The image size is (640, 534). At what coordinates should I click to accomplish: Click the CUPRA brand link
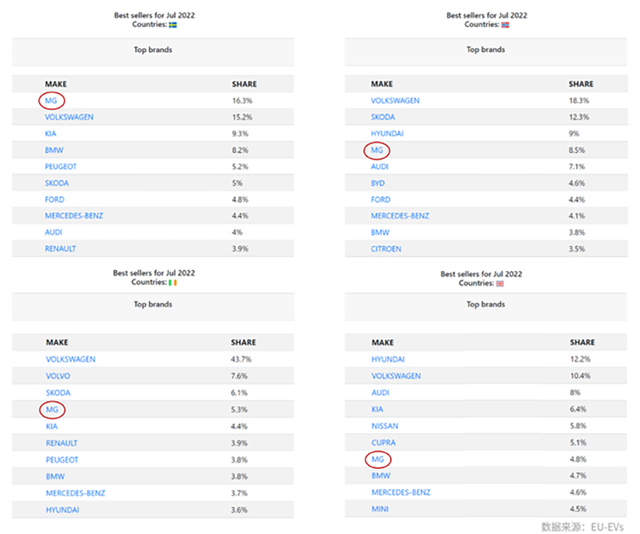pos(383,442)
